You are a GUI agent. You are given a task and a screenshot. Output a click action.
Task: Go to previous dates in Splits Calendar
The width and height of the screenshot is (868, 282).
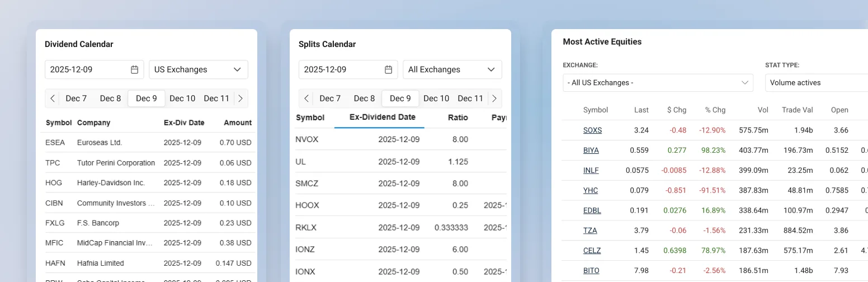[306, 98]
